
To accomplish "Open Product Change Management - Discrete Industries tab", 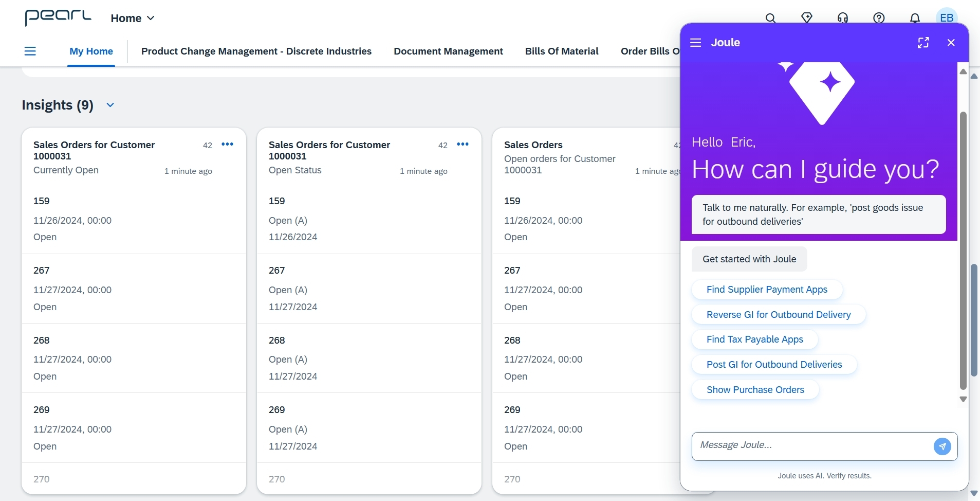I will (256, 51).
